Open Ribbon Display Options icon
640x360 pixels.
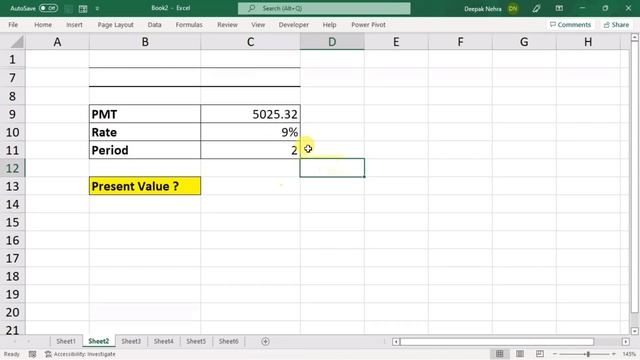[x=559, y=9]
